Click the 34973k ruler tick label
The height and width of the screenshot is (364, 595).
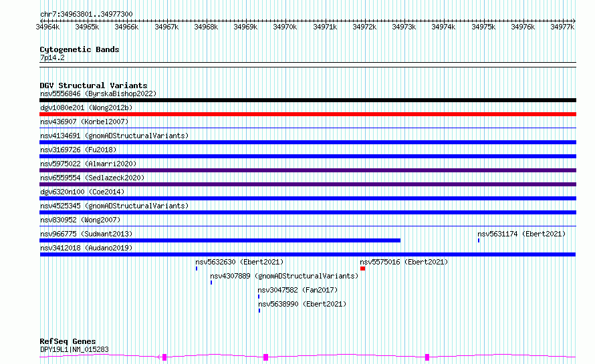pyautogui.click(x=404, y=27)
